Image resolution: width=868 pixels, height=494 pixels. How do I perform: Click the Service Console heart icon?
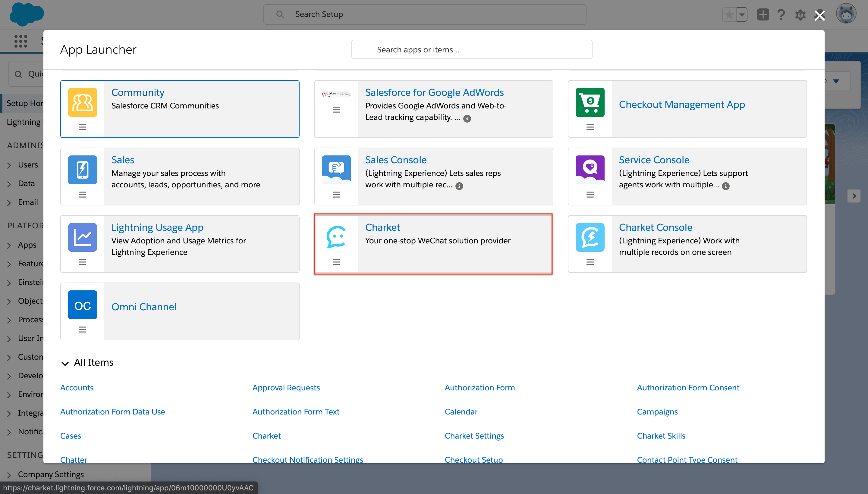pyautogui.click(x=590, y=170)
